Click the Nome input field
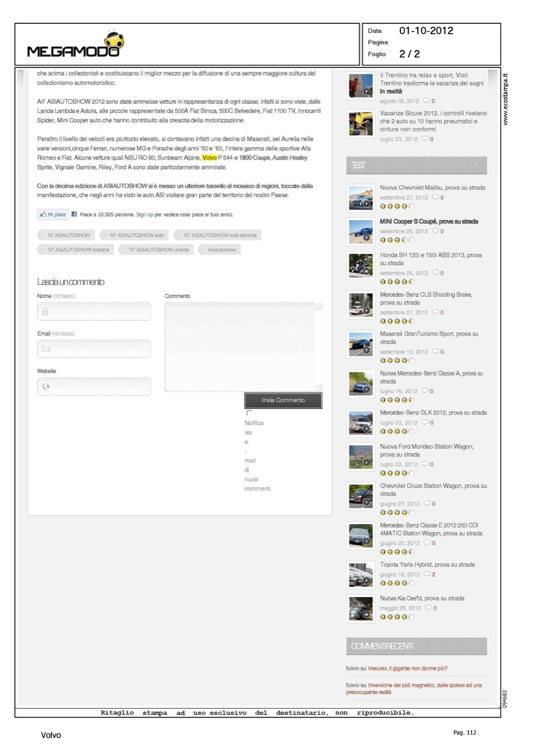Screen dimensions: 539x756 [94, 311]
